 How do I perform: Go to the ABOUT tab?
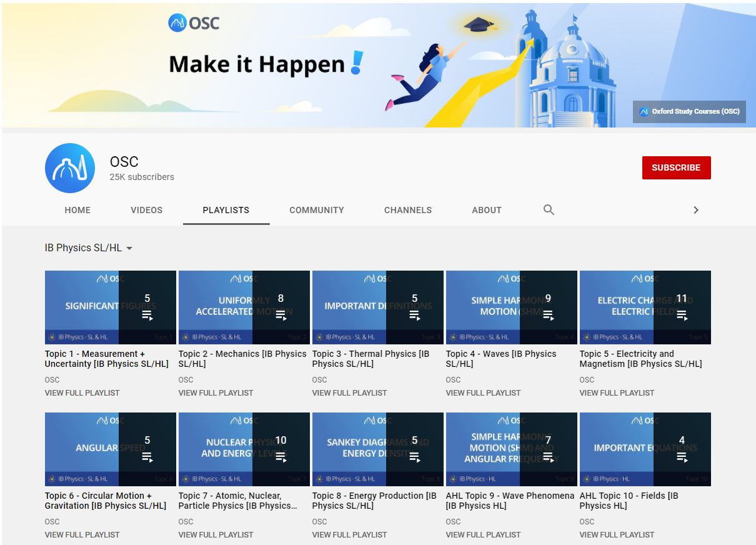487,210
